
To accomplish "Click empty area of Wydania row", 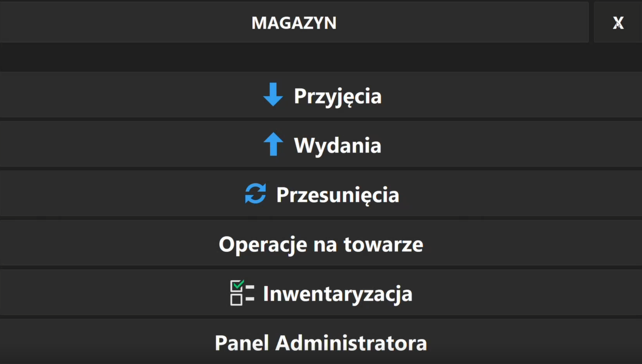I will click(505, 144).
